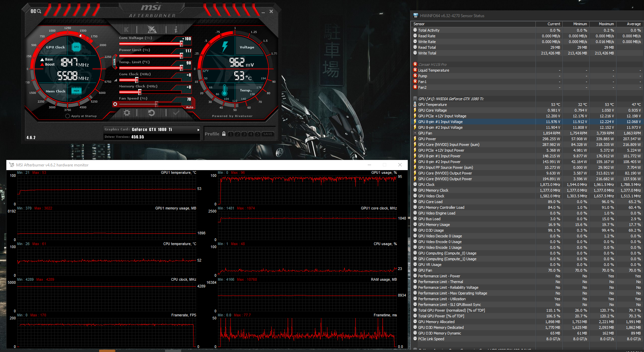Click the apply checkmark icon
The width and height of the screenshot is (644, 352).
coord(176,113)
